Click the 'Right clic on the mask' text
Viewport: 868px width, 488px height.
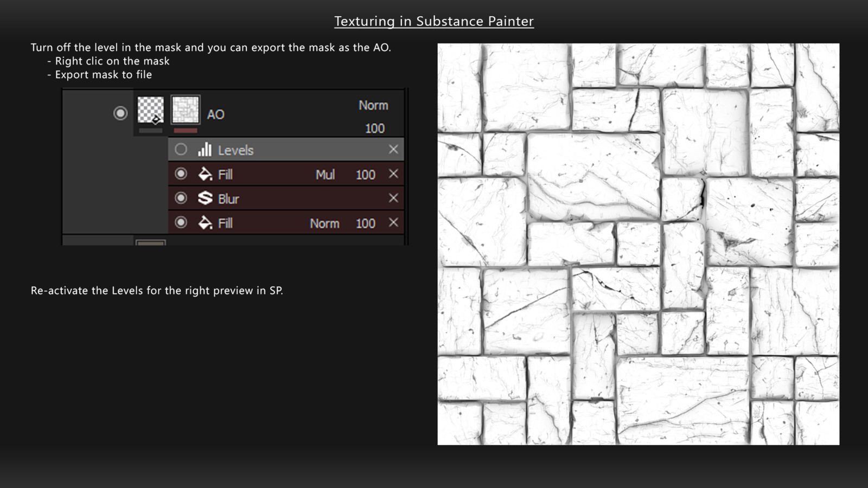112,61
